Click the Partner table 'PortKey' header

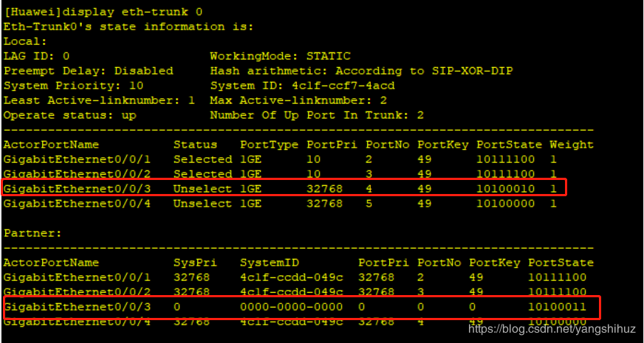495,263
